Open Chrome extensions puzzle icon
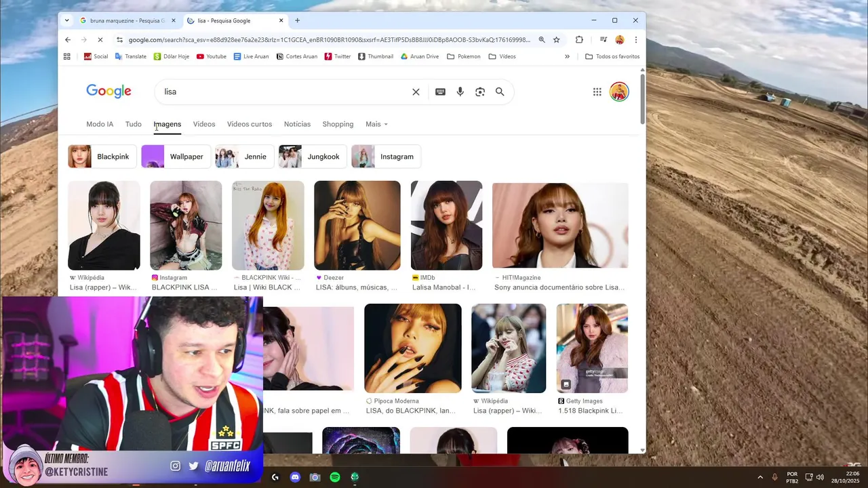 [579, 40]
